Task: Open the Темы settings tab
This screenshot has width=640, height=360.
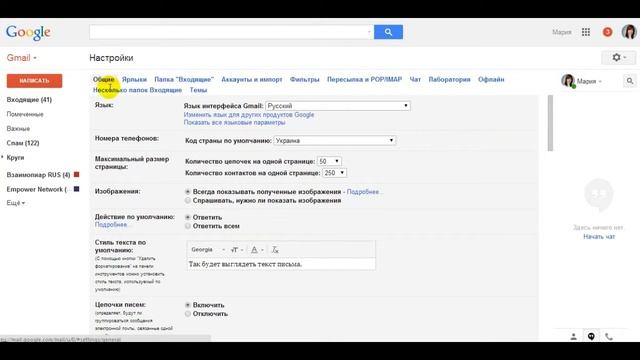Action: pos(198,90)
